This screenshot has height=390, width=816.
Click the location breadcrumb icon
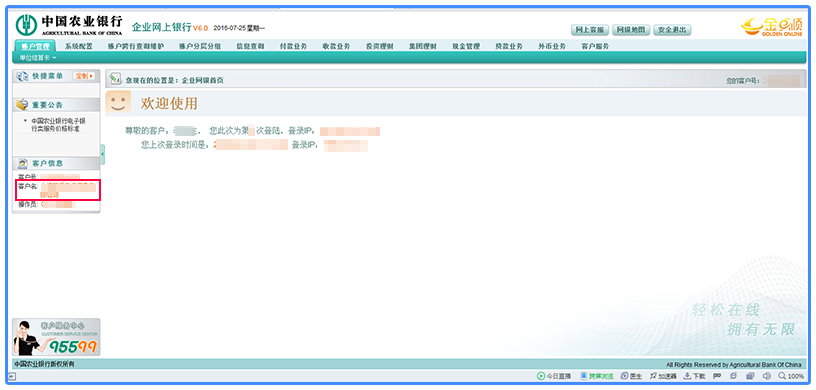click(x=116, y=79)
